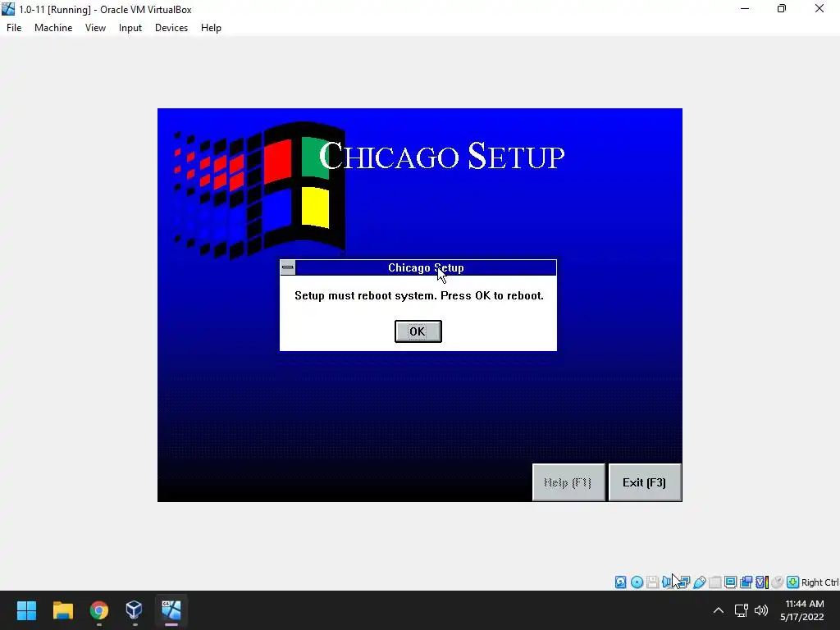The width and height of the screenshot is (840, 630).
Task: Click the display settings indicator icon
Action: click(730, 582)
